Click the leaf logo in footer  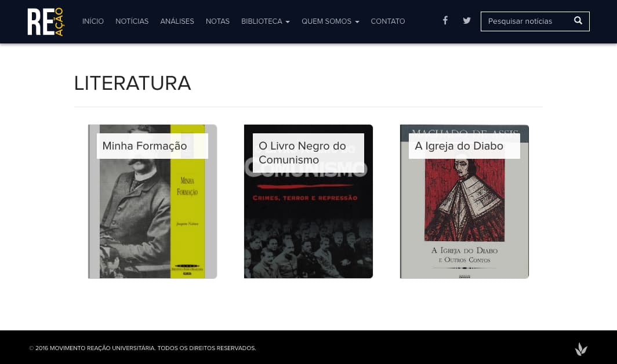click(x=581, y=349)
